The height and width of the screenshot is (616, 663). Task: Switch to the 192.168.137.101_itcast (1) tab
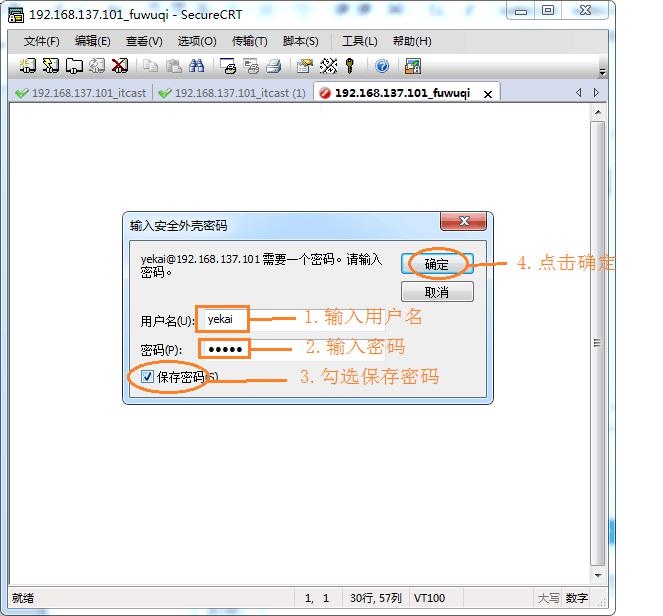(x=232, y=93)
